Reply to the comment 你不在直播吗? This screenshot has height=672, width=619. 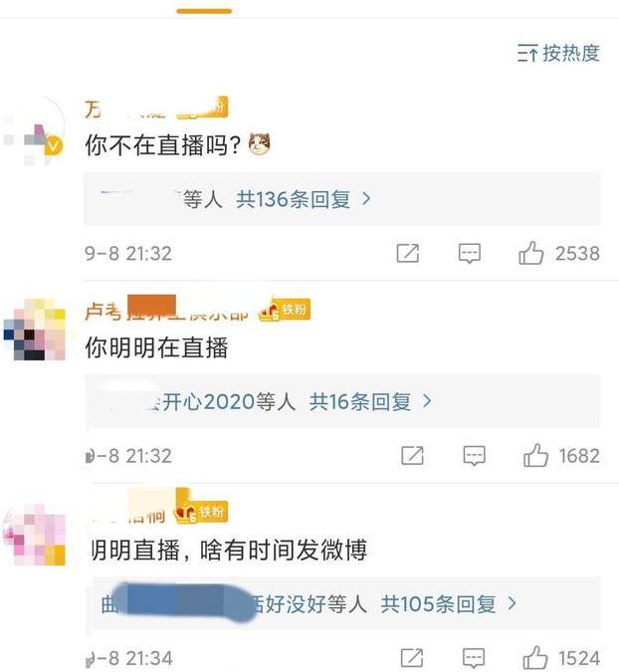(470, 253)
